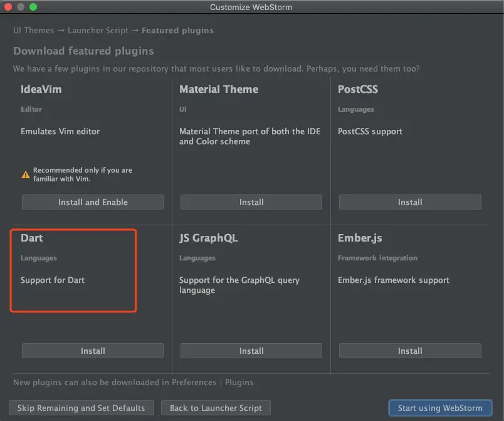This screenshot has height=421, width=504.
Task: Install the Ember.js plugin
Action: click(410, 351)
